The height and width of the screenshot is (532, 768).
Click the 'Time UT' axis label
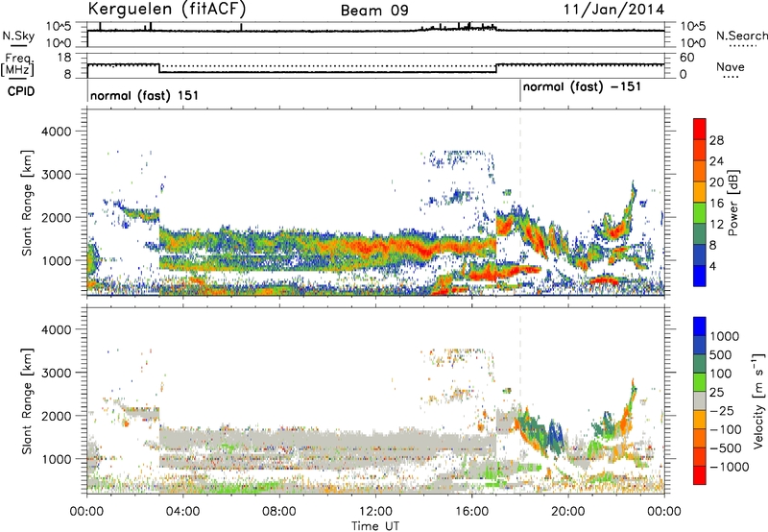pos(375,525)
